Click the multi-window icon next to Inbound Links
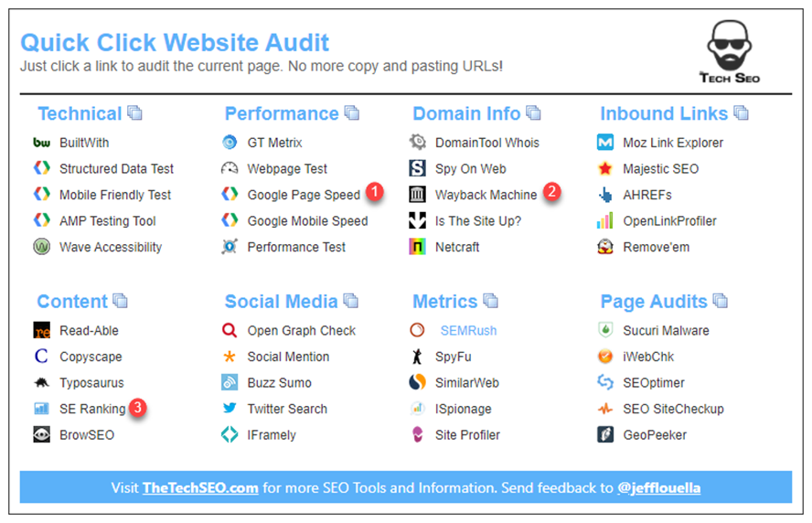Viewport: 812px width, 523px height. [x=741, y=113]
